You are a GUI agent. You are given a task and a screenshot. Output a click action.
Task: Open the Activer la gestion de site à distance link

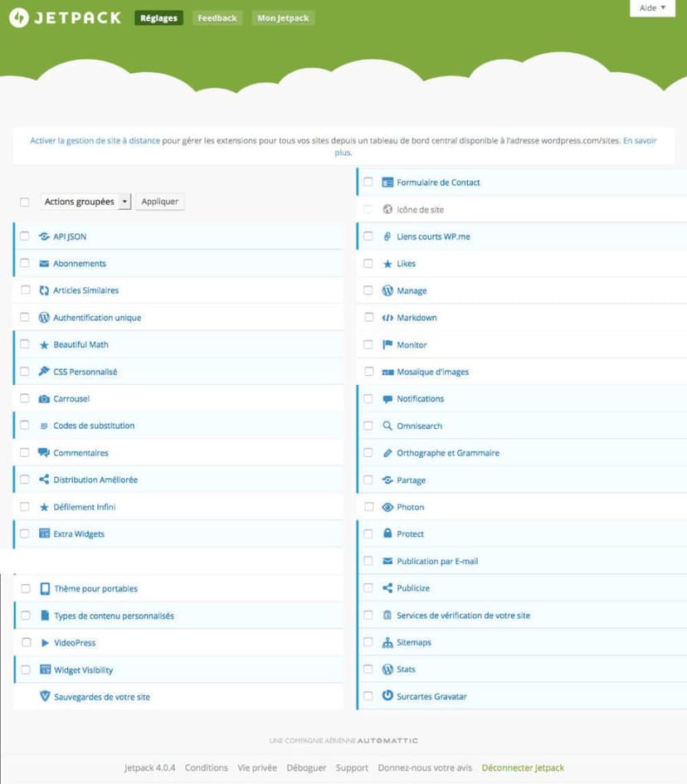95,141
